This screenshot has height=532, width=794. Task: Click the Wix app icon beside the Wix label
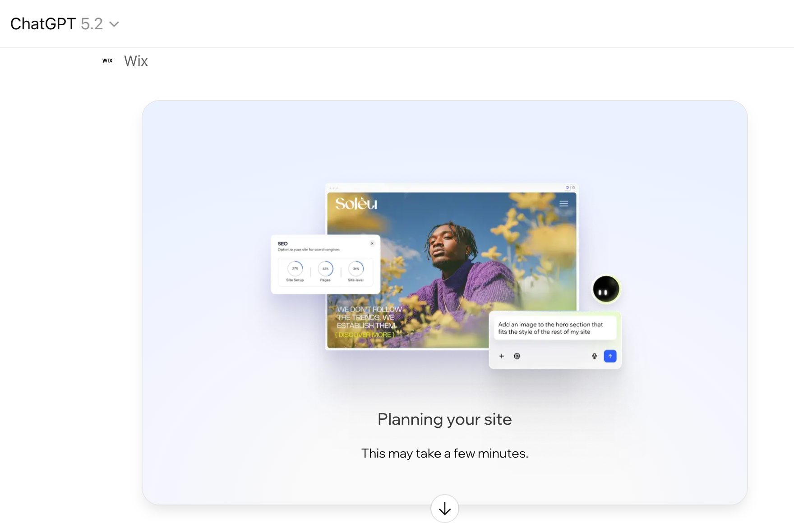click(x=107, y=60)
